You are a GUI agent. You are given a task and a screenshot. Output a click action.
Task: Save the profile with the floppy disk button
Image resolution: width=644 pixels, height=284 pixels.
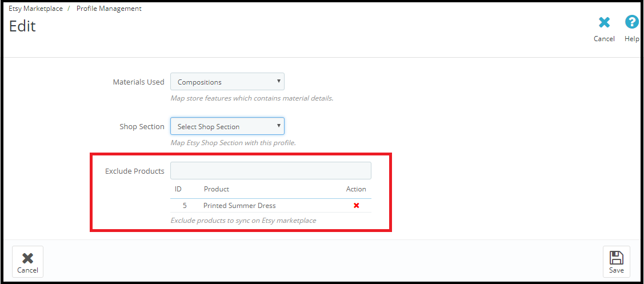tap(616, 262)
